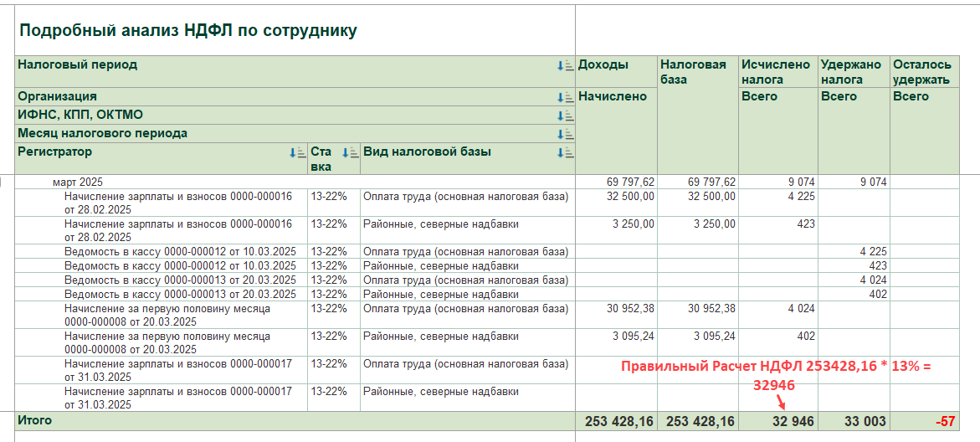Viewport: 980px width, 442px height.
Task: Select Всего subheader under Осталось удержать
Action: coord(911,96)
